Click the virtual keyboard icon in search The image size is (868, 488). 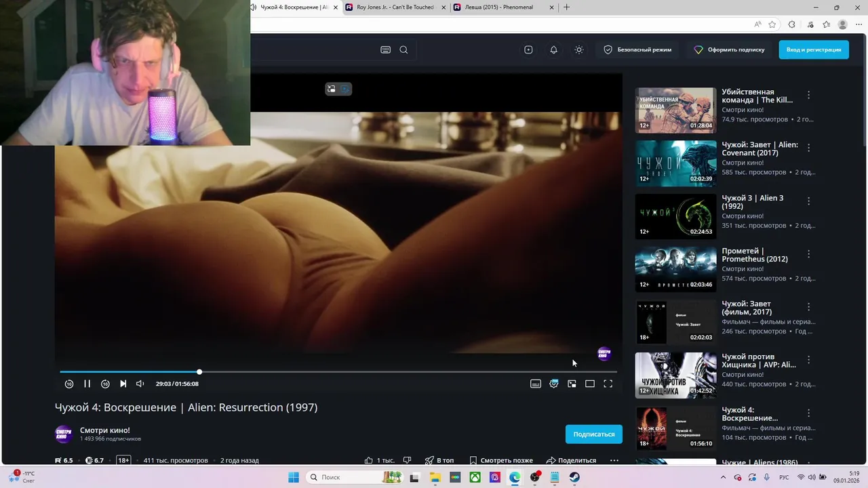click(x=386, y=49)
